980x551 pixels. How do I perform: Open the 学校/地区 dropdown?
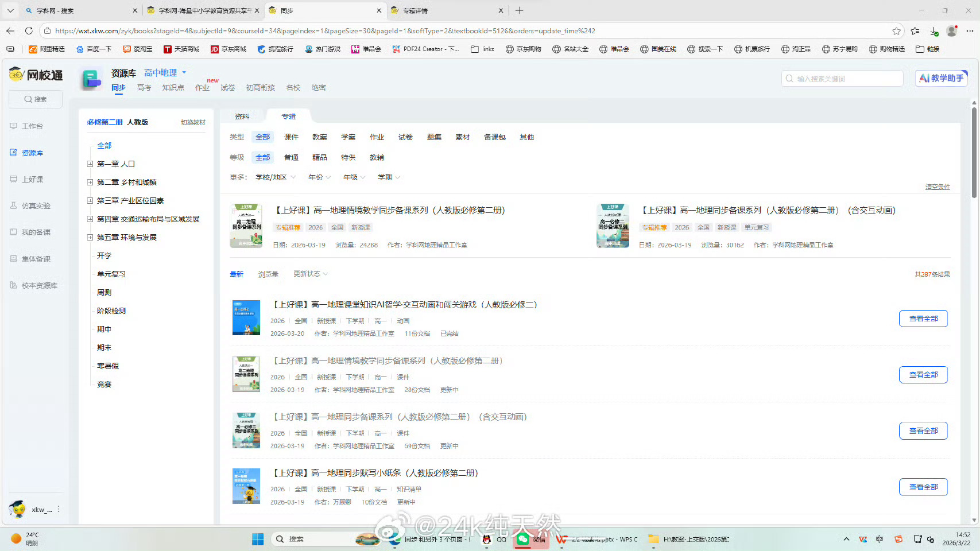click(x=272, y=177)
